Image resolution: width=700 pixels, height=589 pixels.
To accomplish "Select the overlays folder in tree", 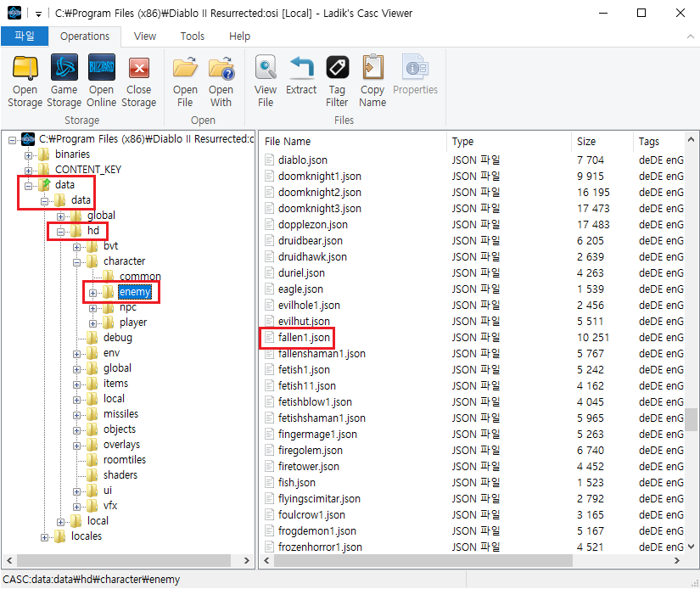I will point(121,445).
